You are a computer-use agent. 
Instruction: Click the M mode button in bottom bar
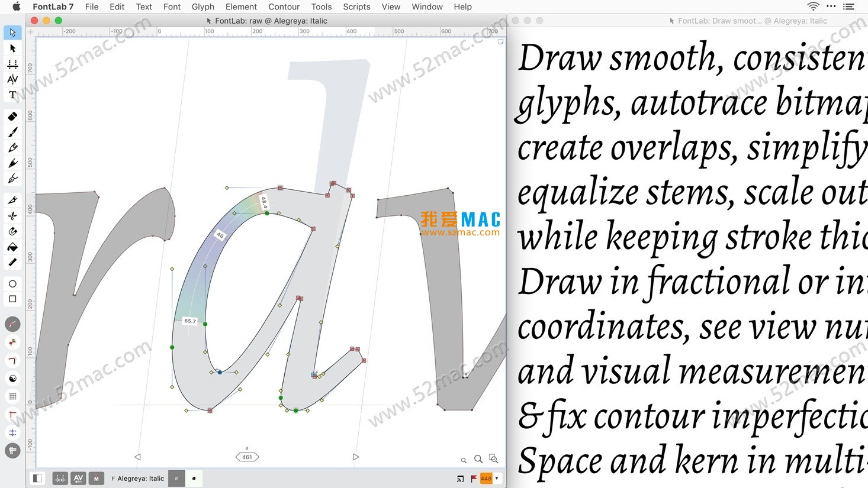pyautogui.click(x=97, y=479)
